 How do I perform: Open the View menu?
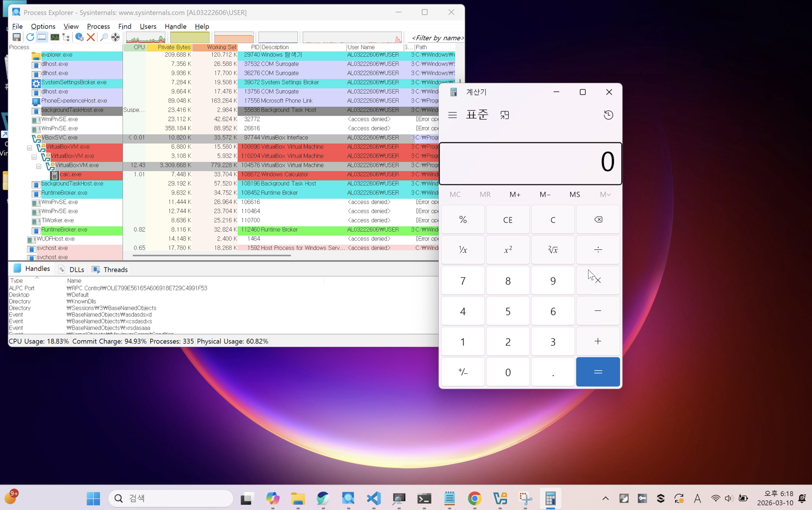click(71, 26)
